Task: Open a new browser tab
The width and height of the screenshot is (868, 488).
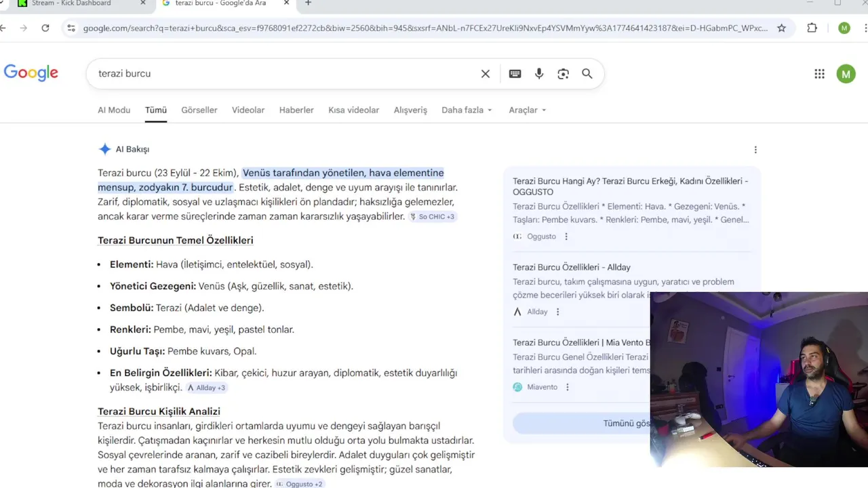Action: pos(308,3)
